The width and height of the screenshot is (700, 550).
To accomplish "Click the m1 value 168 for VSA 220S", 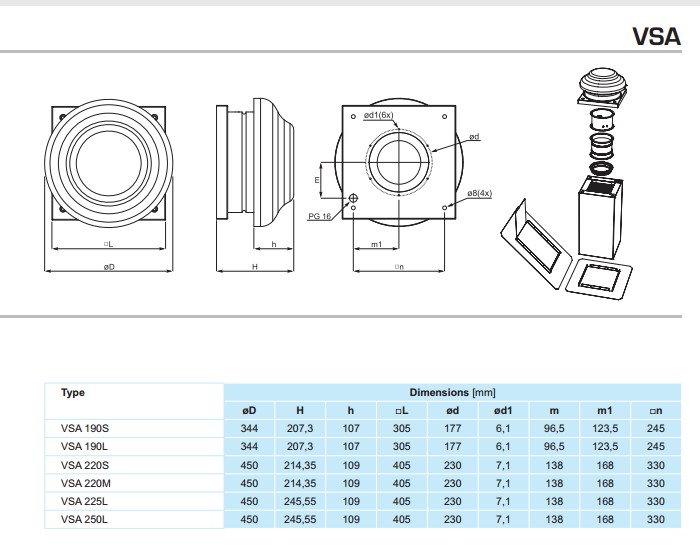I will coord(605,465).
